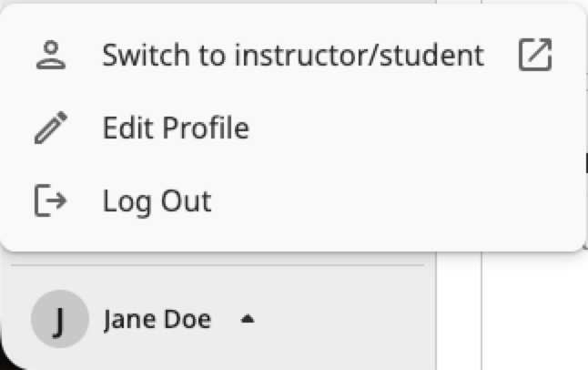Image resolution: width=588 pixels, height=370 pixels.
Task: Click the person icon beside Switch to instructor/student
Action: pos(51,56)
